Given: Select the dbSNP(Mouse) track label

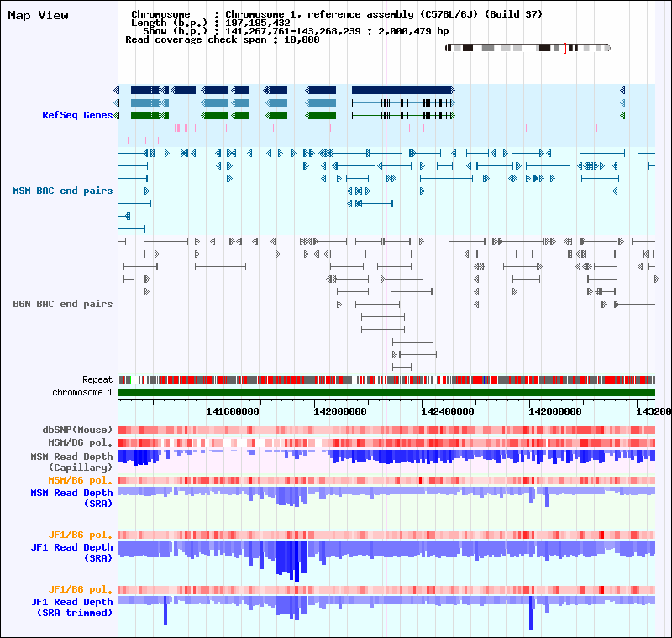Looking at the screenshot, I should pyautogui.click(x=77, y=430).
